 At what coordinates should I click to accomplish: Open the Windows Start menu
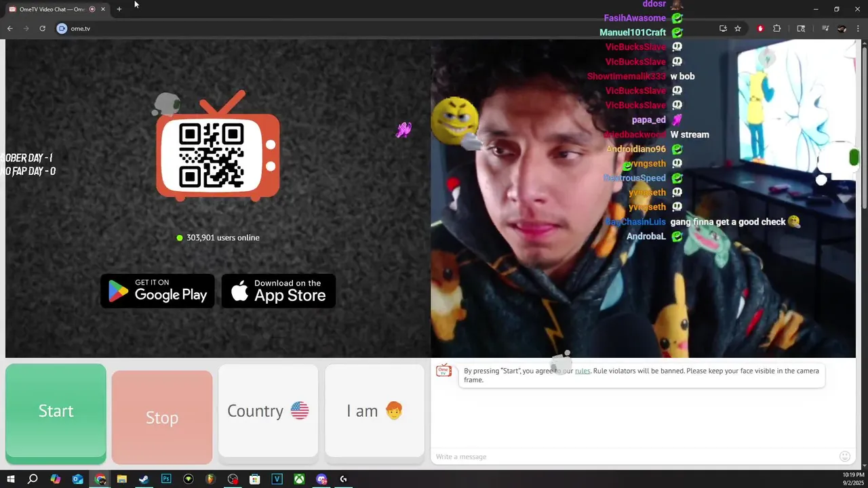(x=10, y=479)
